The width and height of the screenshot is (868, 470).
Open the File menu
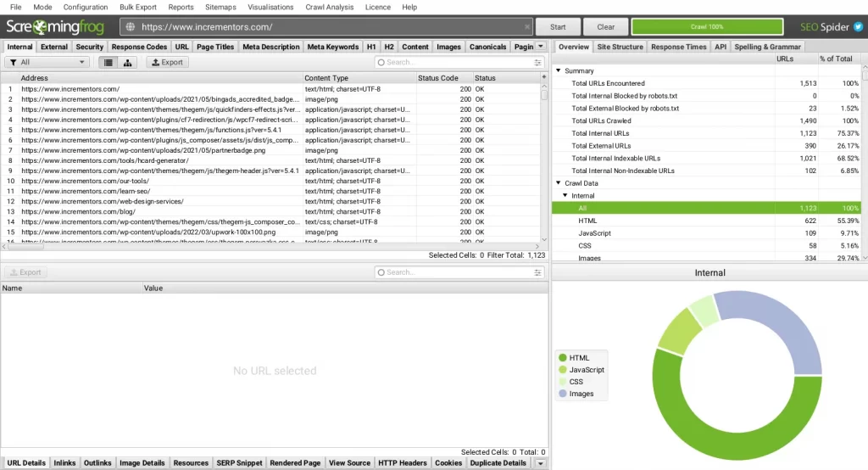pos(15,7)
